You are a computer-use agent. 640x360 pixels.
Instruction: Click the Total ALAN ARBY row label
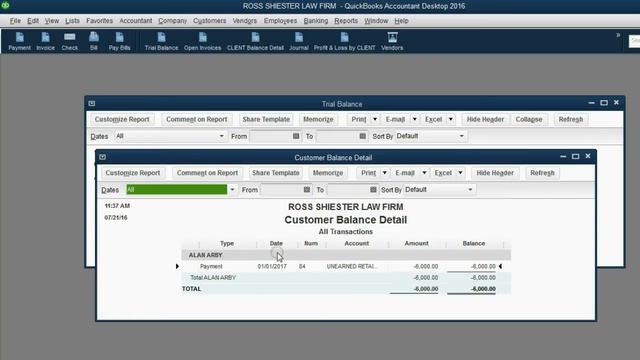click(x=213, y=278)
